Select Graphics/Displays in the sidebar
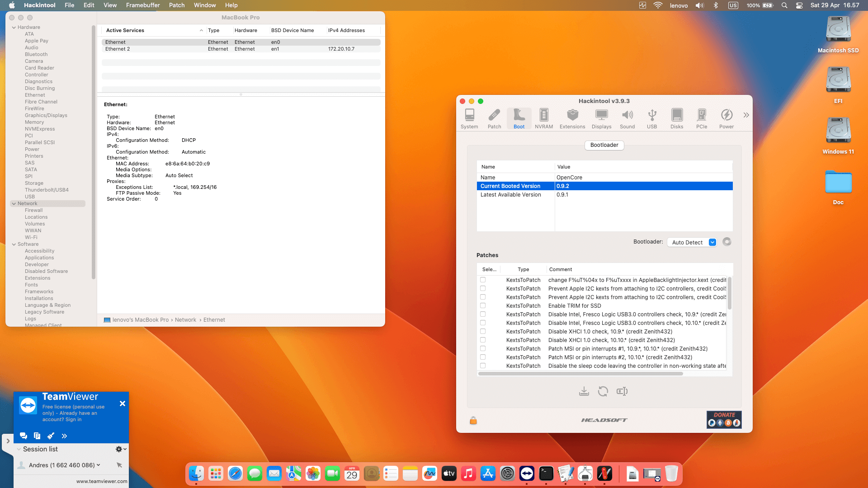 [x=46, y=116]
